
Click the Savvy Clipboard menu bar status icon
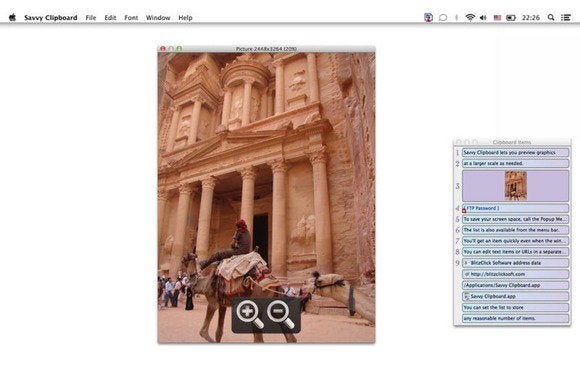point(428,17)
